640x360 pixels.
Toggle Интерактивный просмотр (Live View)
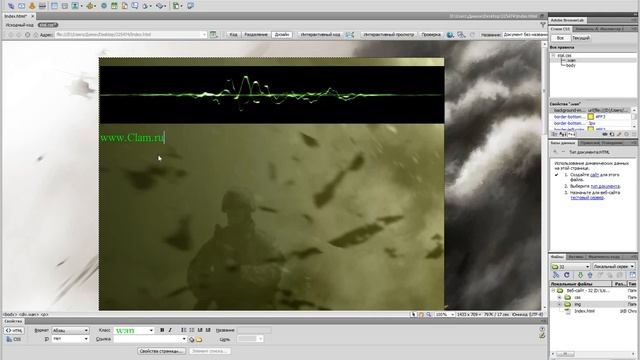pyautogui.click(x=389, y=35)
